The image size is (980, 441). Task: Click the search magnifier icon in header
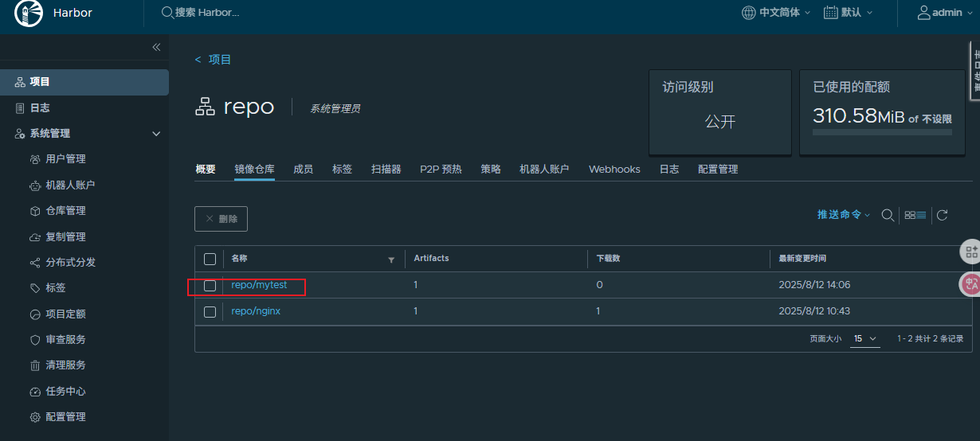(167, 13)
